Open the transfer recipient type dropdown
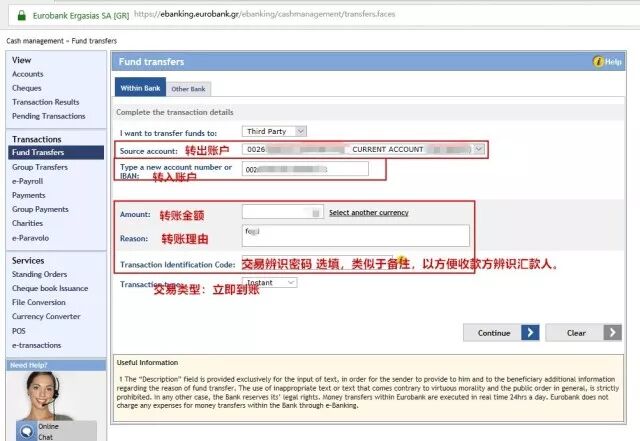 [274, 131]
